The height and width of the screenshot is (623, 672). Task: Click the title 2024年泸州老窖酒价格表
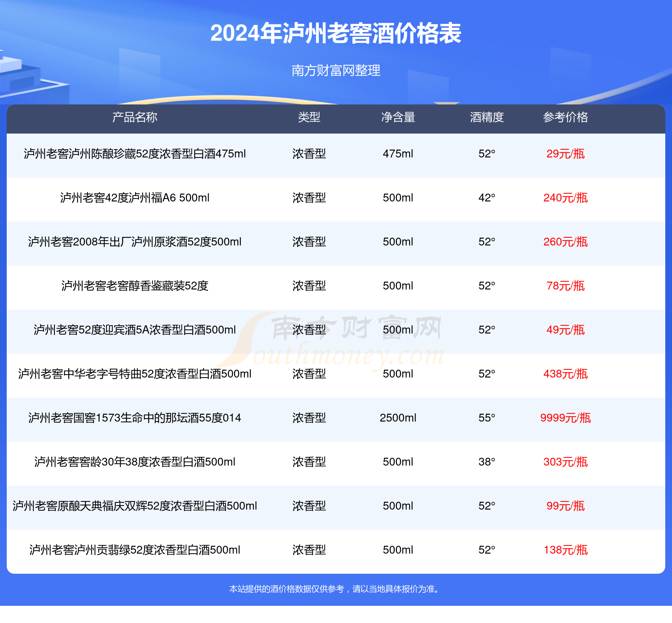336,33
